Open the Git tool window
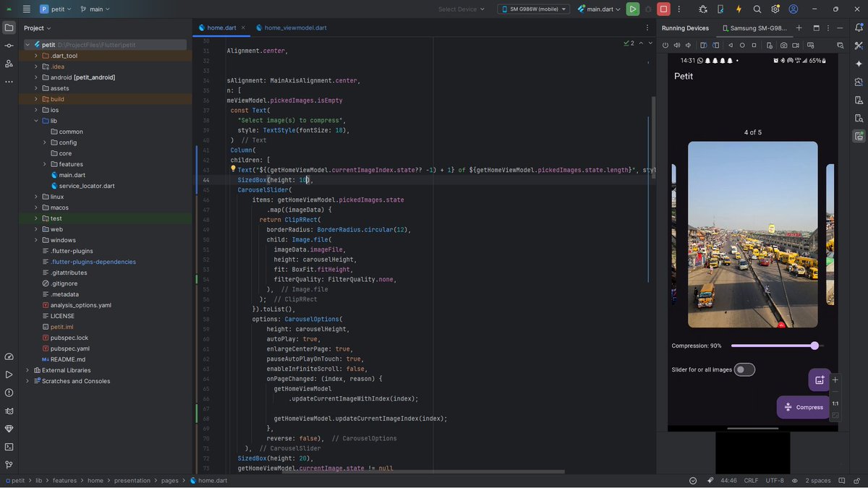 click(9, 465)
